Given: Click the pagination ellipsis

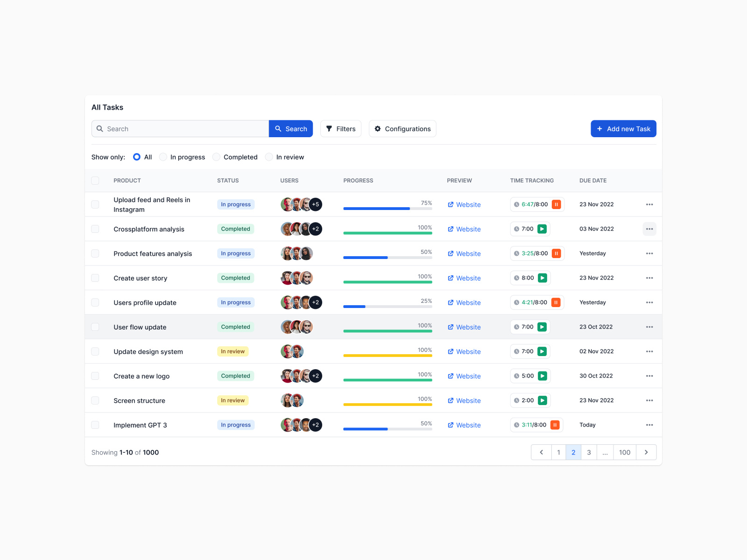Looking at the screenshot, I should pyautogui.click(x=605, y=452).
